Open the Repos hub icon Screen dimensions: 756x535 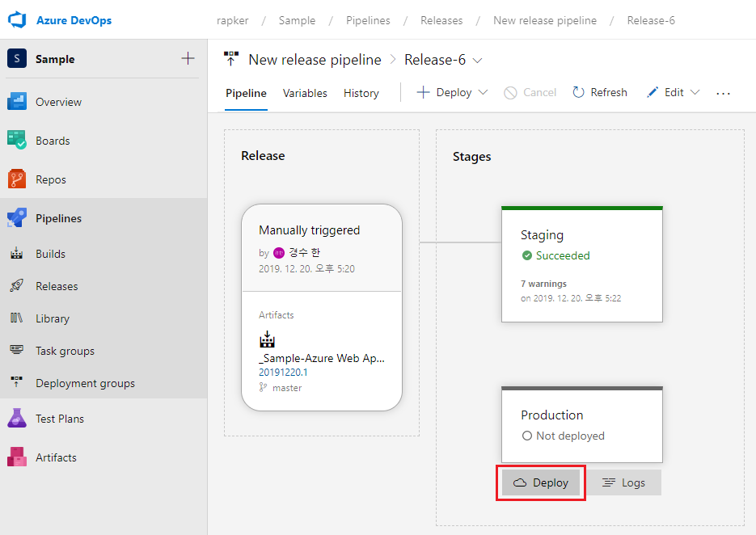coord(17,179)
